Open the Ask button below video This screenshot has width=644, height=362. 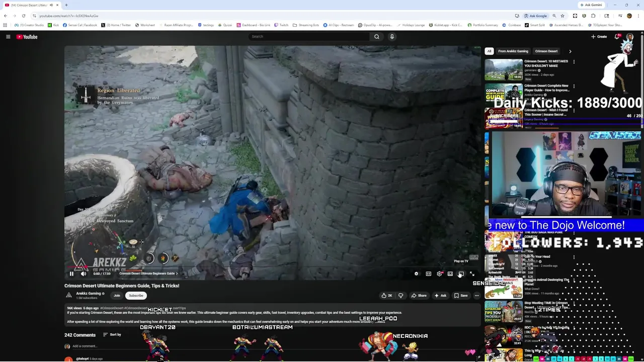click(440, 296)
